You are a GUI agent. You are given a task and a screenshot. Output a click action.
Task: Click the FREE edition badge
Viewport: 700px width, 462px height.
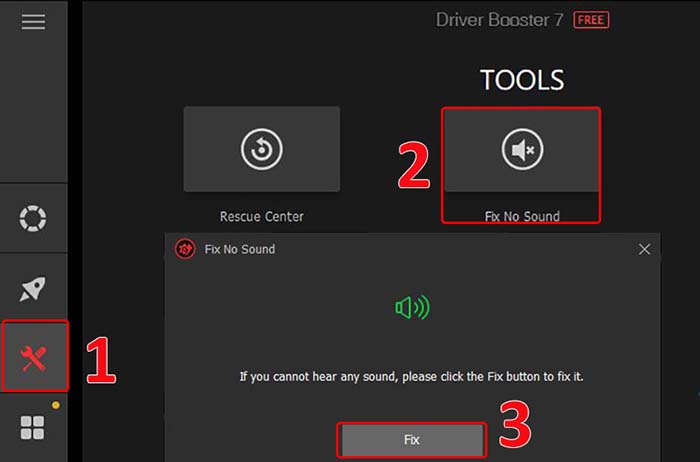tap(591, 20)
